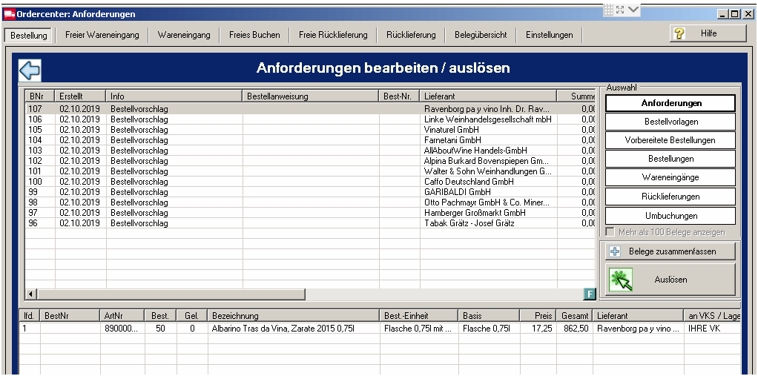Click the Best.-Einheit column header
This screenshot has width=757, height=378.
pyautogui.click(x=419, y=316)
